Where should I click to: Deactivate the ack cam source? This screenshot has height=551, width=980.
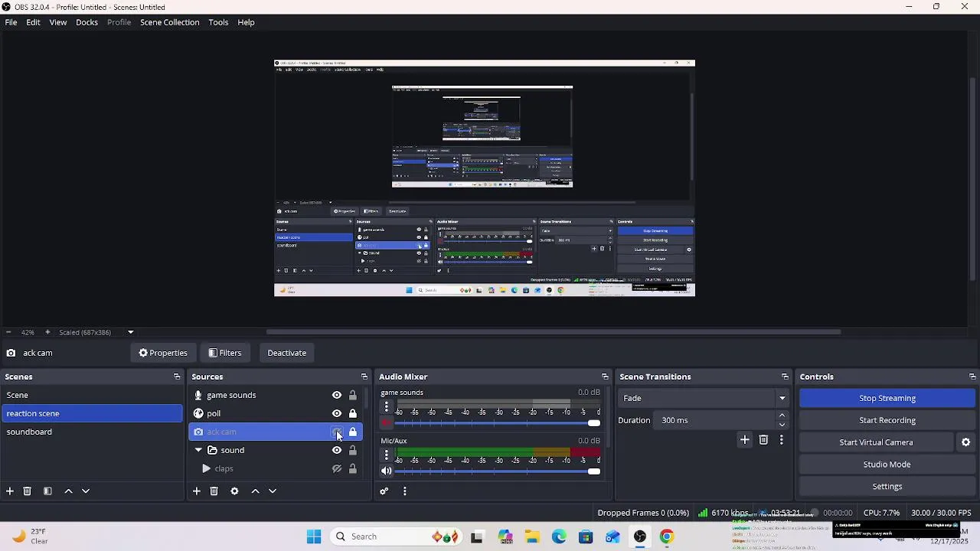[287, 353]
